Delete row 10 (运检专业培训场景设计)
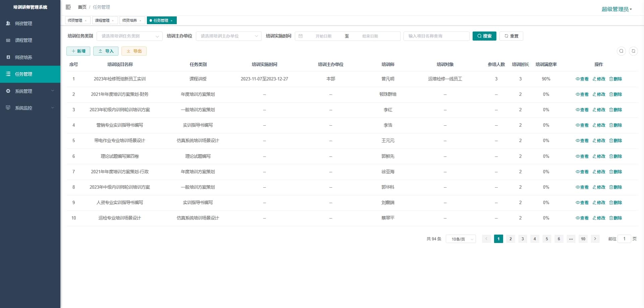Image resolution: width=644 pixels, height=308 pixels. pyautogui.click(x=615, y=218)
